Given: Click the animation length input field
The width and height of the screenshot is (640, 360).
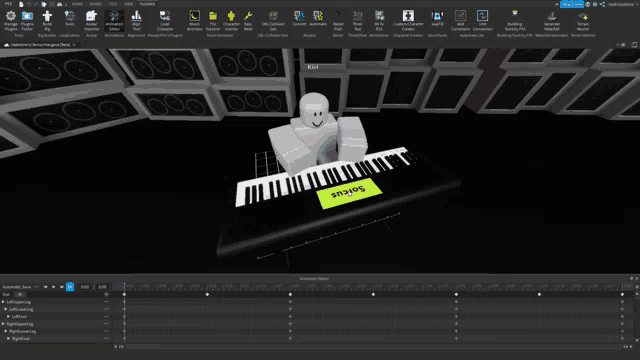Looking at the screenshot, I should point(102,287).
